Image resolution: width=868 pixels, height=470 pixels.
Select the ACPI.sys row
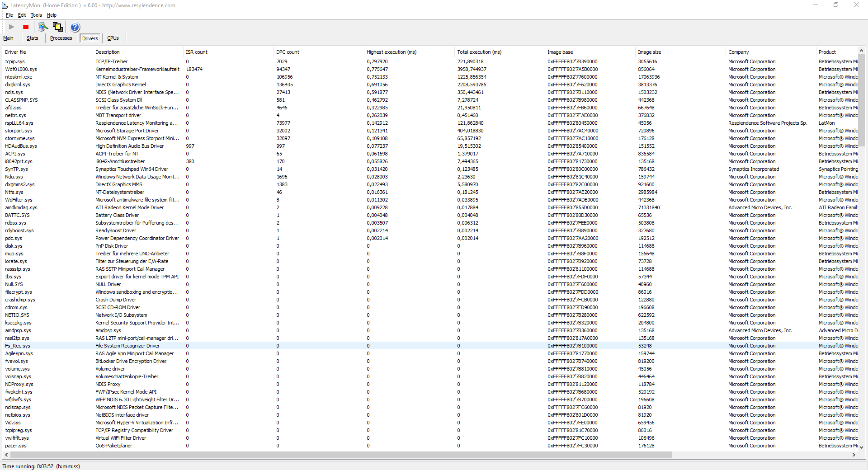tap(430, 154)
